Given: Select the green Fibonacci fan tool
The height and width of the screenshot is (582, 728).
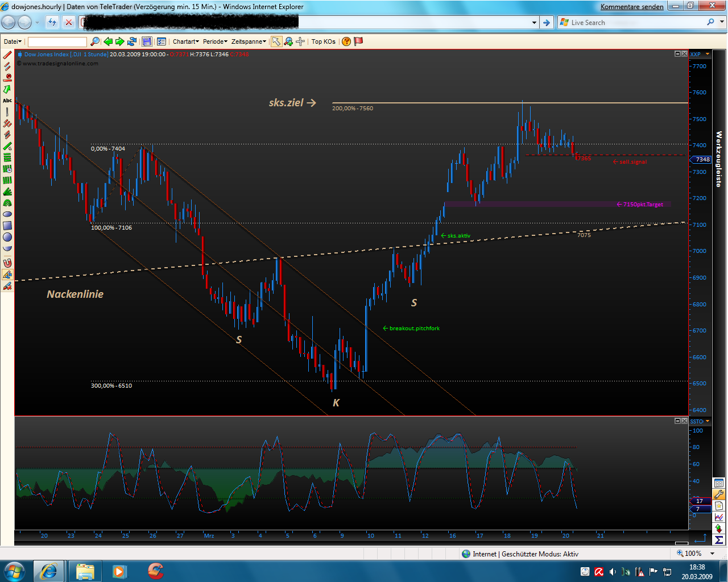Looking at the screenshot, I should pos(7,192).
